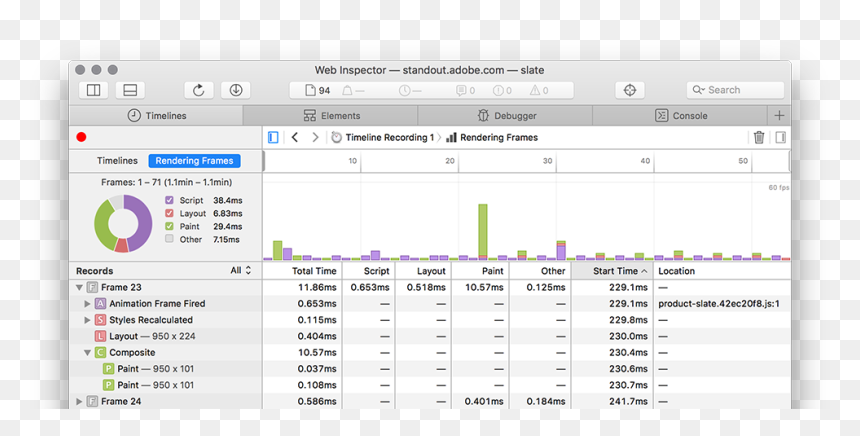This screenshot has height=436, width=860.
Task: Click the warnings triangle count icon
Action: click(539, 90)
